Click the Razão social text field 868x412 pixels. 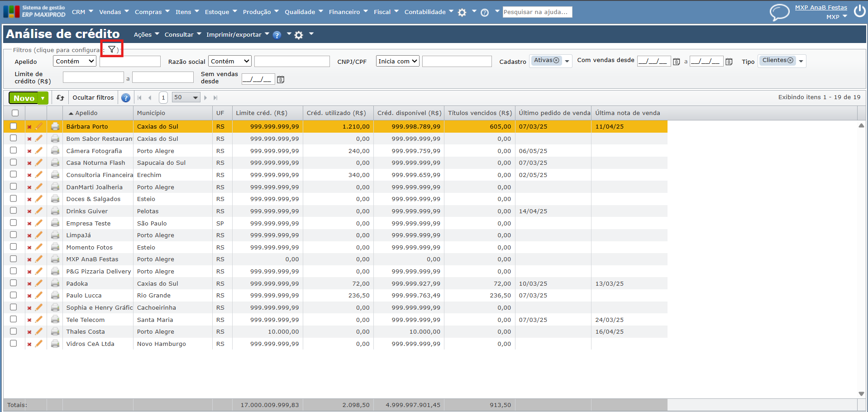point(292,61)
